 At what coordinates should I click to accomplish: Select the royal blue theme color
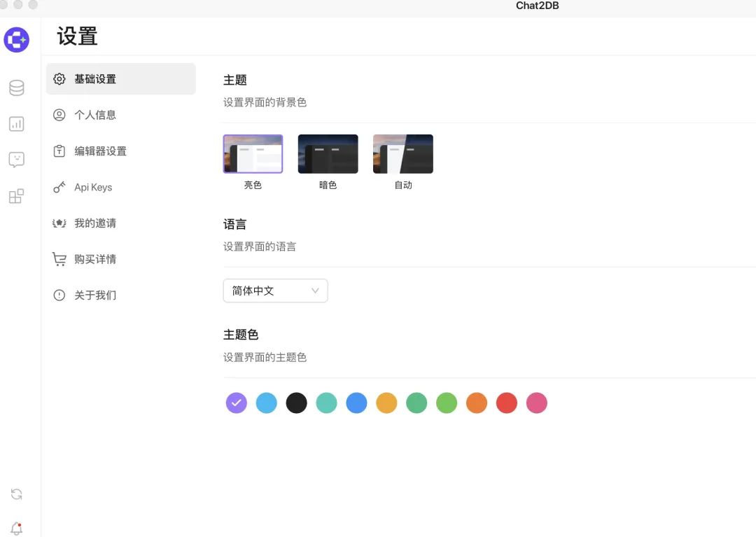tap(356, 403)
